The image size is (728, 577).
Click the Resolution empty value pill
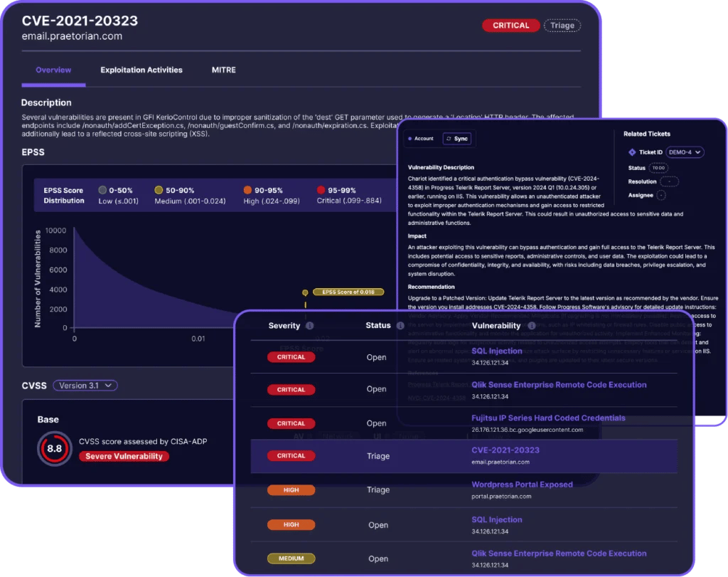[669, 181]
